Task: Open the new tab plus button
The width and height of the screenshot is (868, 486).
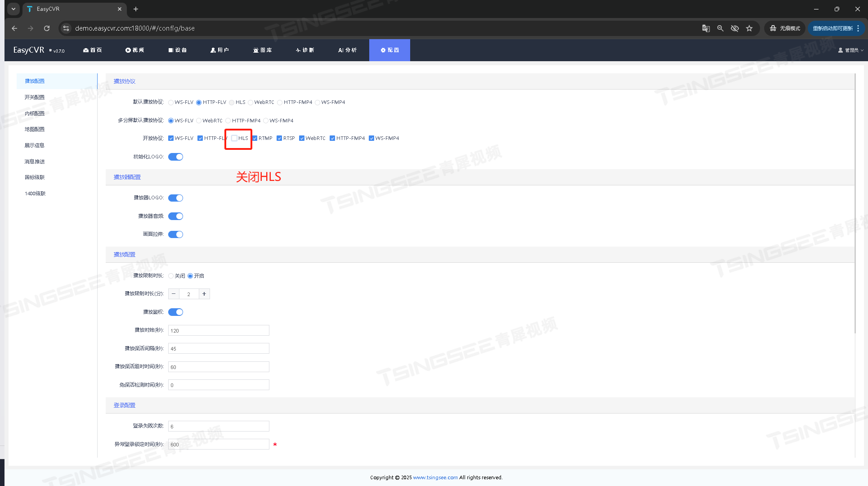Action: [x=136, y=9]
